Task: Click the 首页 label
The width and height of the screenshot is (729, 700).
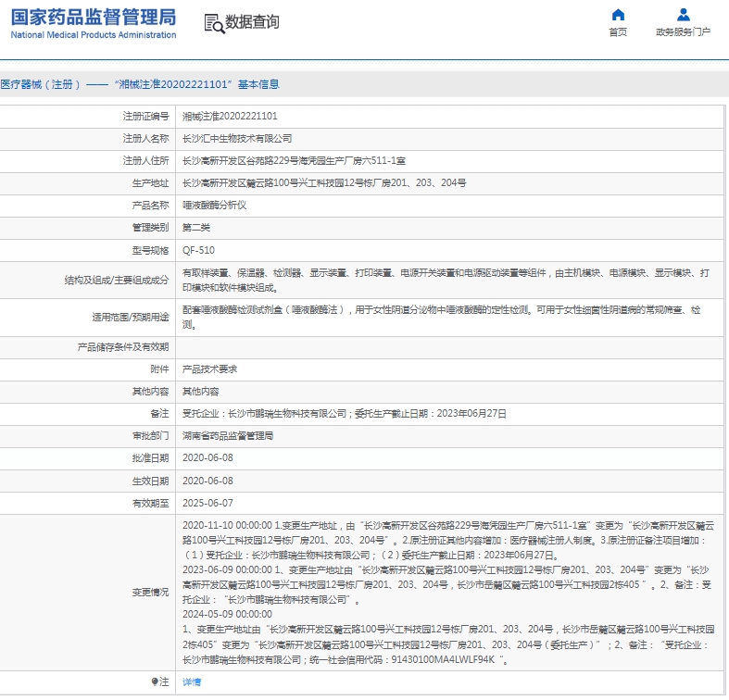Action: (618, 31)
